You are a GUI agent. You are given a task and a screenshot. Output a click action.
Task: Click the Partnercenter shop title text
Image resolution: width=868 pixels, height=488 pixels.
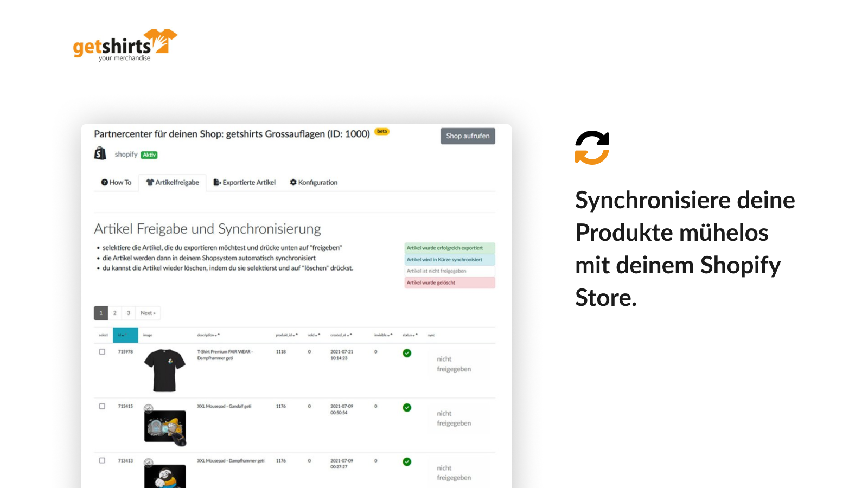pos(232,134)
